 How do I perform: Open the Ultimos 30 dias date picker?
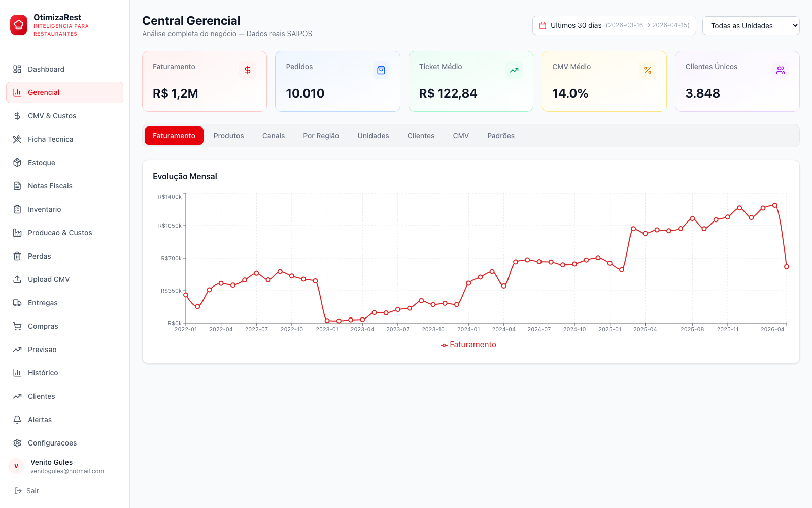click(614, 25)
